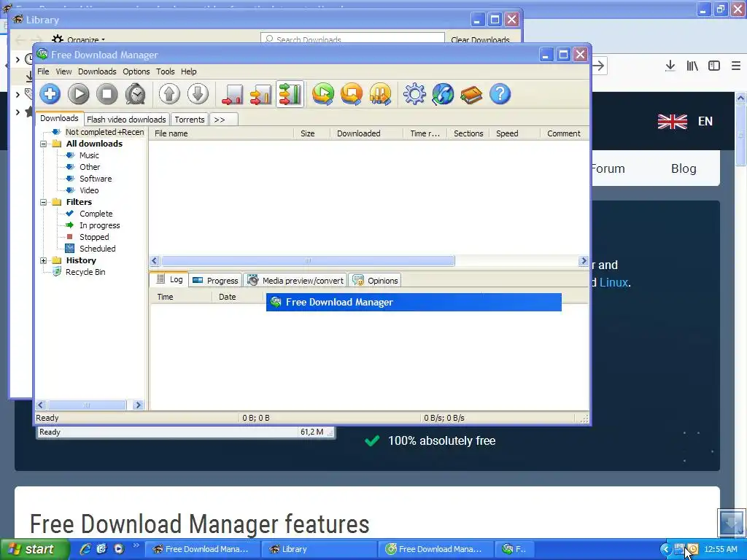Open help with the blue question mark icon
The image size is (747, 560).
click(500, 94)
